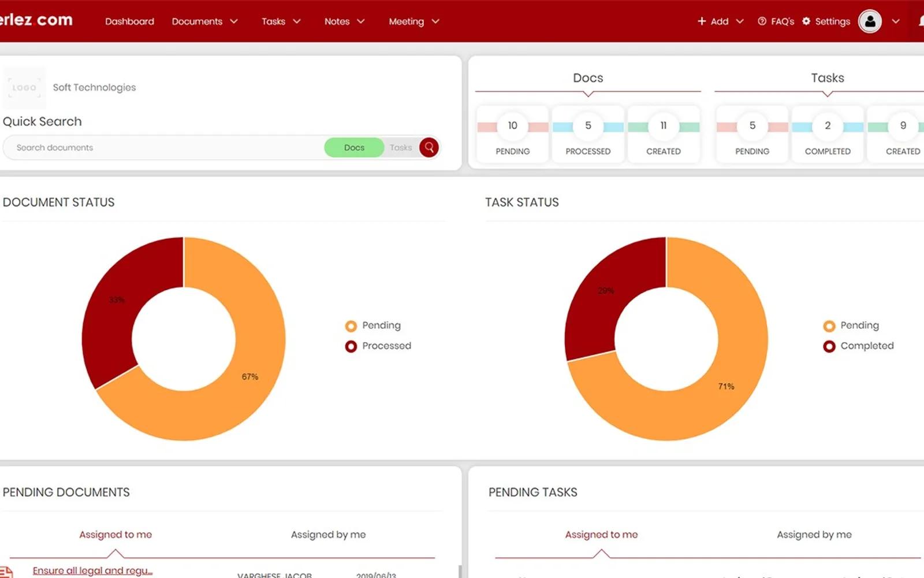
Task: Open Tasks Completed count card
Action: [x=828, y=134]
